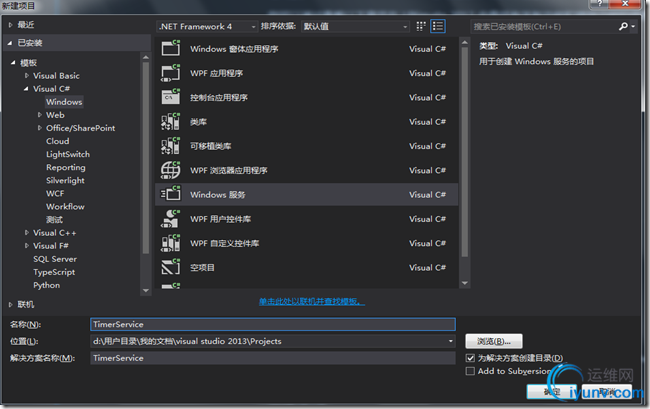Click the Windows 服务 row's Visual C# label

pyautogui.click(x=427, y=194)
